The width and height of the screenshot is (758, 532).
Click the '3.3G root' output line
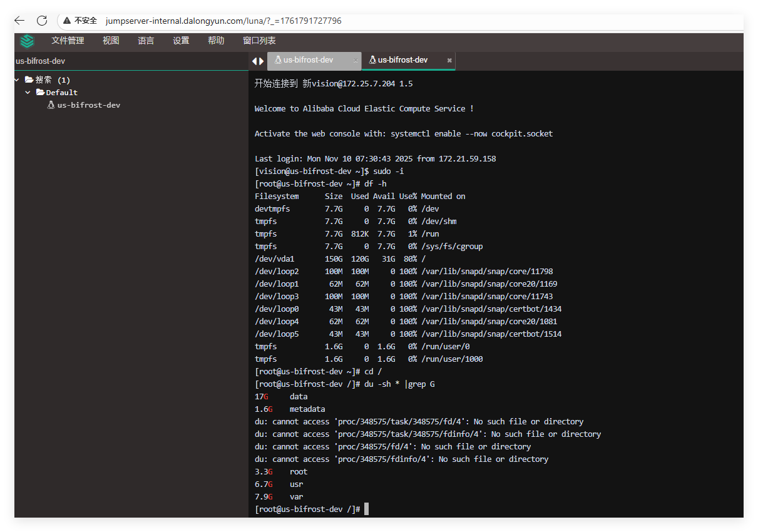[281, 472]
